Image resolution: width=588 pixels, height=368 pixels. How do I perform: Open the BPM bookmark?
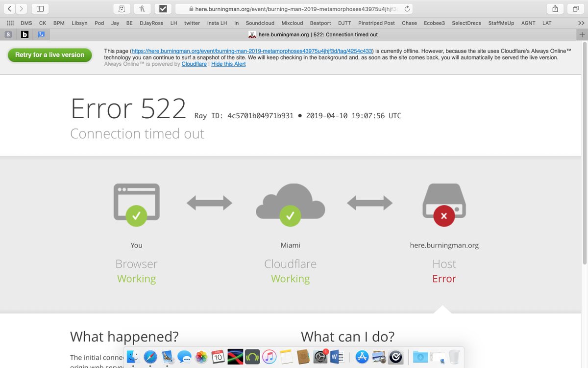tap(59, 23)
